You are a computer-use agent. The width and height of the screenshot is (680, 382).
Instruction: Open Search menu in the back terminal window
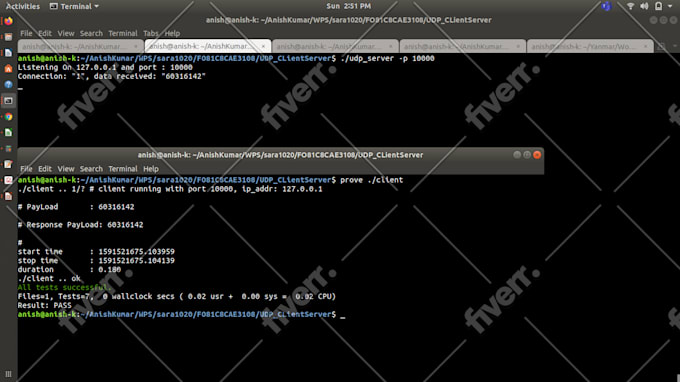(91, 33)
